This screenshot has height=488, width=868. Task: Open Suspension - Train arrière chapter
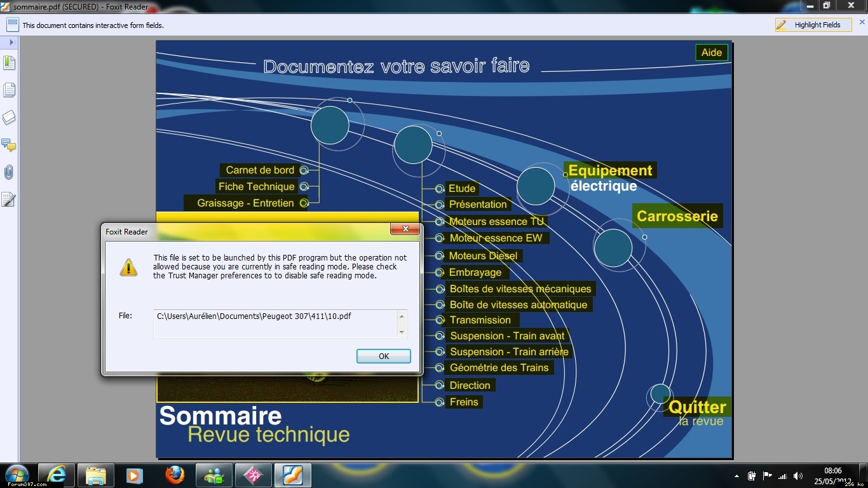click(x=509, y=352)
